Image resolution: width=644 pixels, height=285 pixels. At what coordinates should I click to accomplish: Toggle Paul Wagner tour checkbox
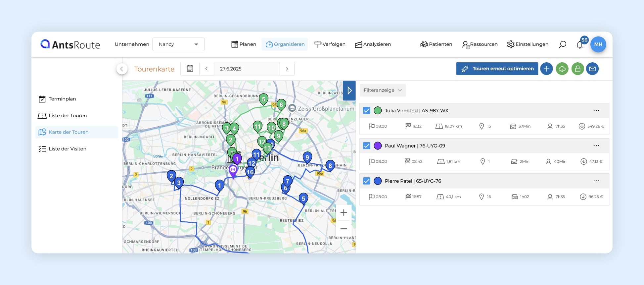367,146
